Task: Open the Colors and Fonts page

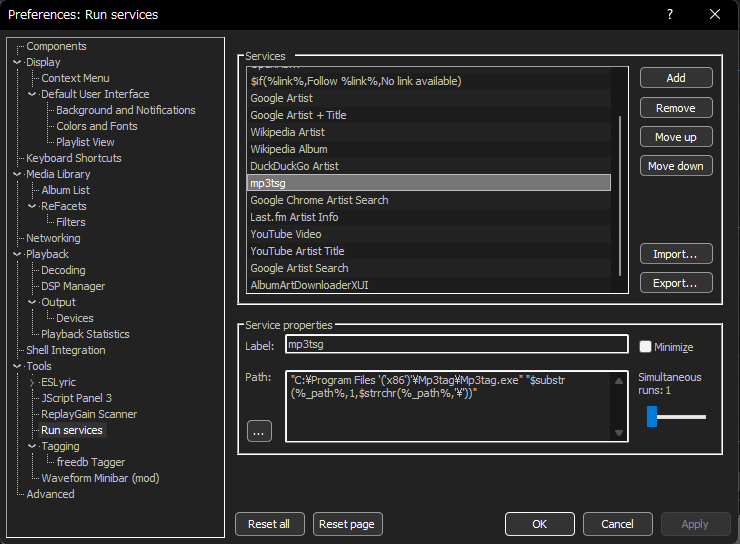Action: click(x=97, y=126)
